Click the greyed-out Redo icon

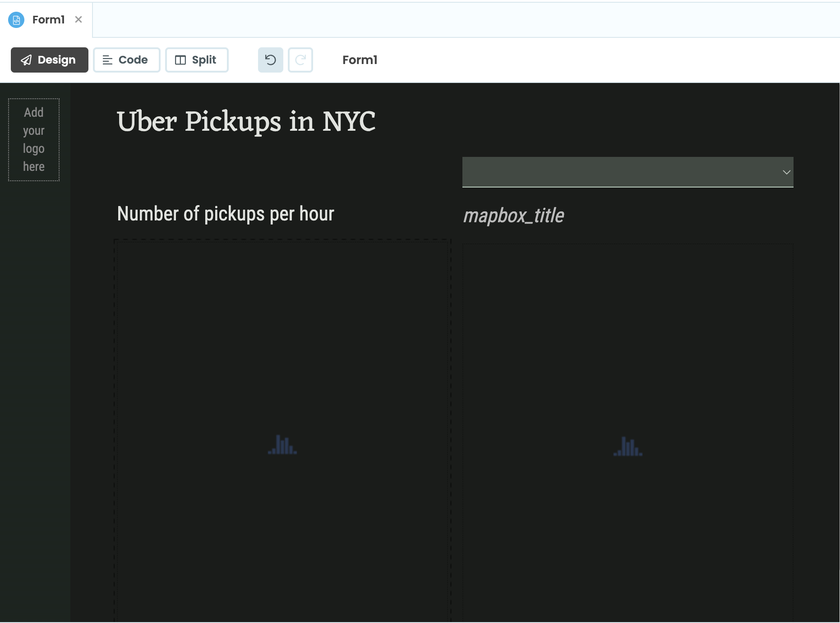(300, 60)
